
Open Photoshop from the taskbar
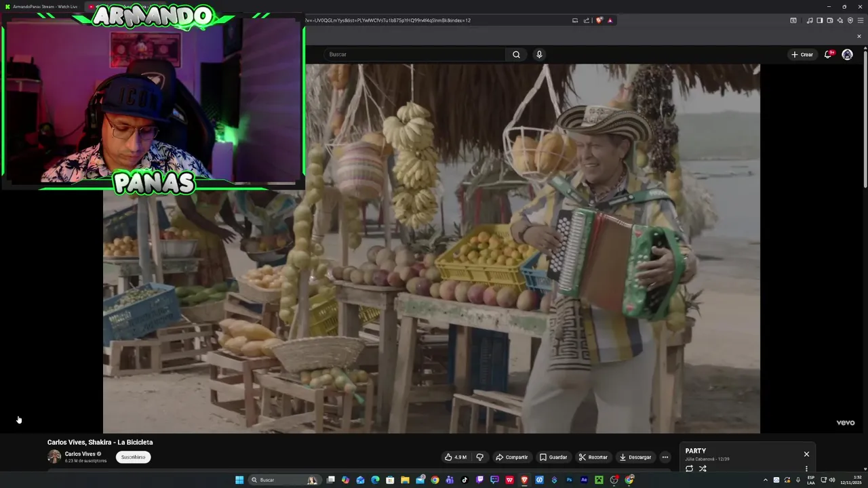point(569,480)
